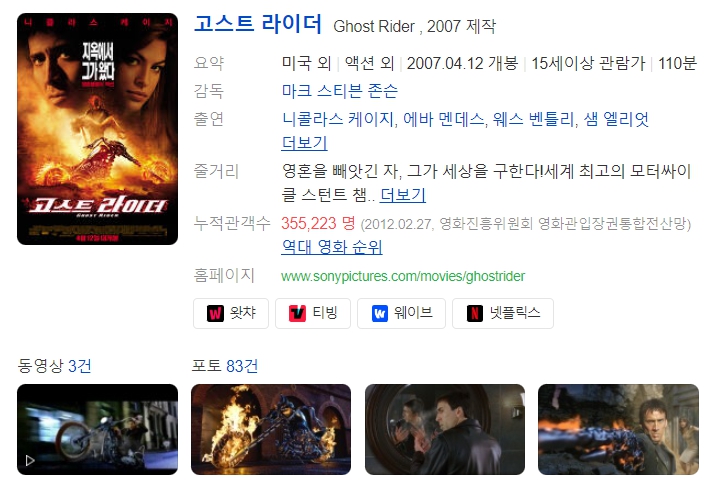The width and height of the screenshot is (720, 493).
Task: Open the Ghost Rider movie poster
Action: [97, 129]
